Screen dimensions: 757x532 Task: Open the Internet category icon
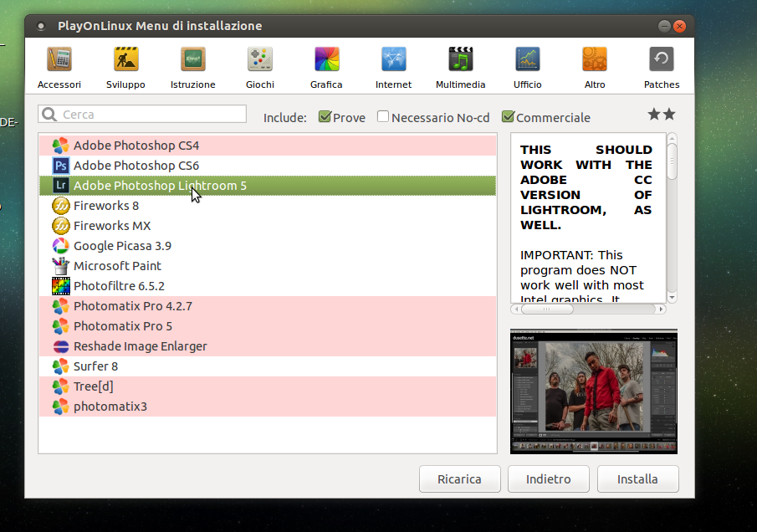(393, 59)
